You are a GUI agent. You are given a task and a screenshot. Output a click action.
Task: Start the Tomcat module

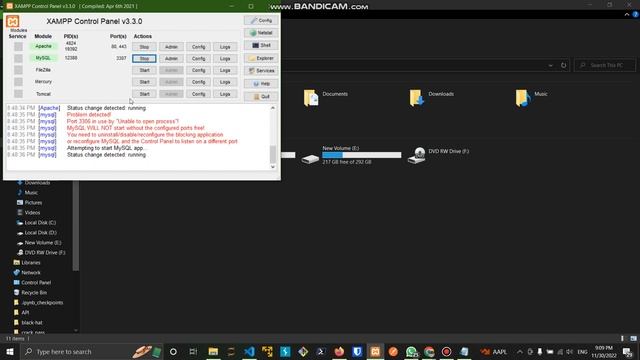(x=144, y=94)
